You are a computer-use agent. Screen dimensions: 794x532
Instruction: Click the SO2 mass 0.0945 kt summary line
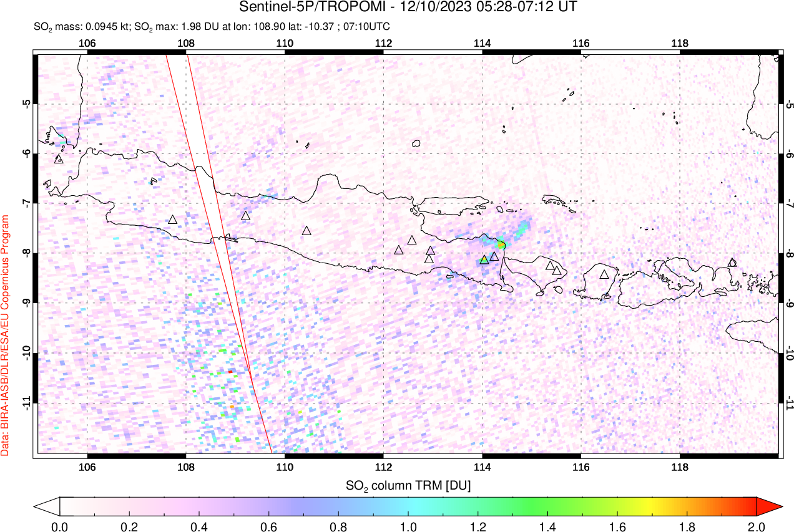click(212, 28)
